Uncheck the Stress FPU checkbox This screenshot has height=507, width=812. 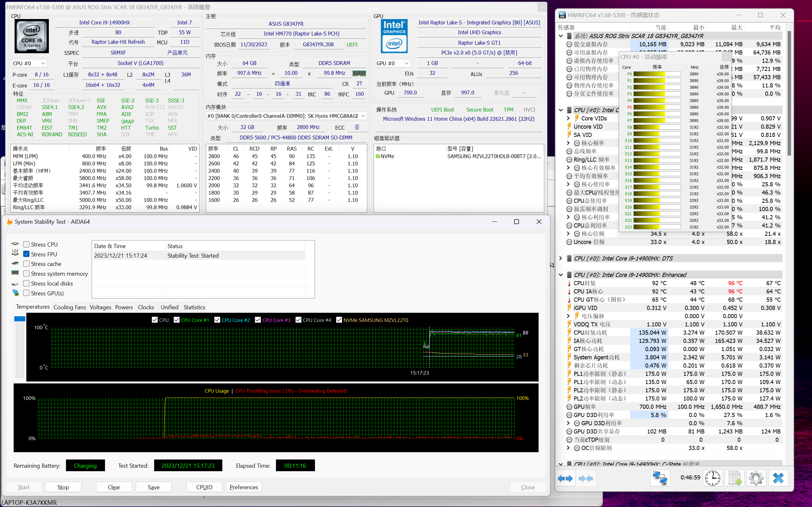[27, 254]
